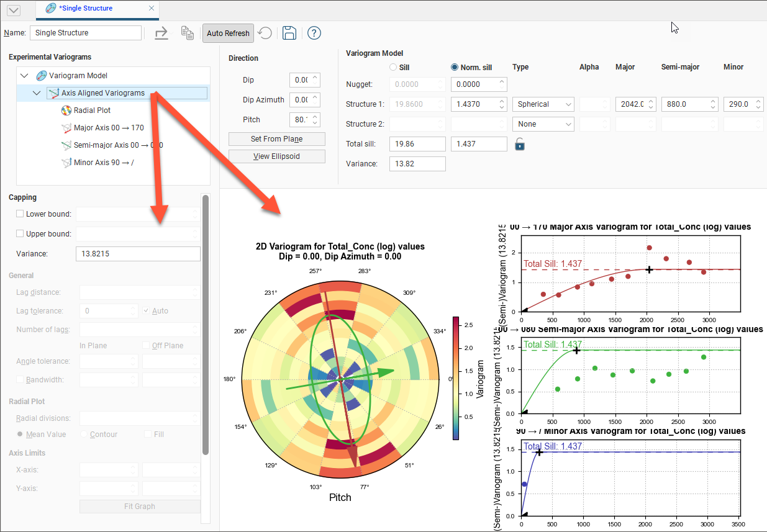
Task: Select the Radial Plot tree item
Action: pos(91,110)
